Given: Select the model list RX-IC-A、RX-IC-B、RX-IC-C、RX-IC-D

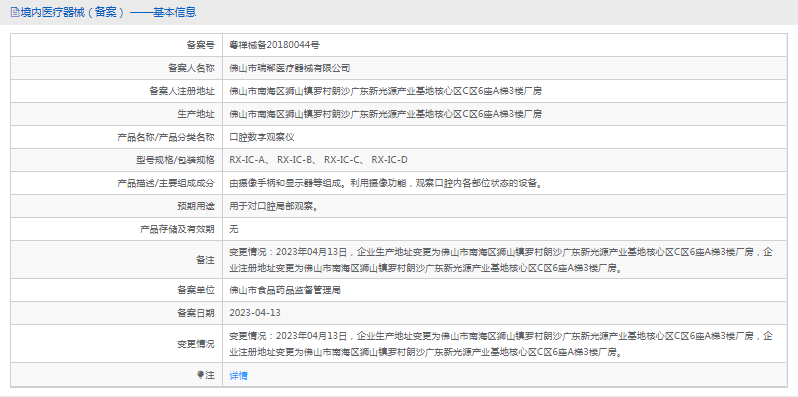Looking at the screenshot, I should [319, 160].
